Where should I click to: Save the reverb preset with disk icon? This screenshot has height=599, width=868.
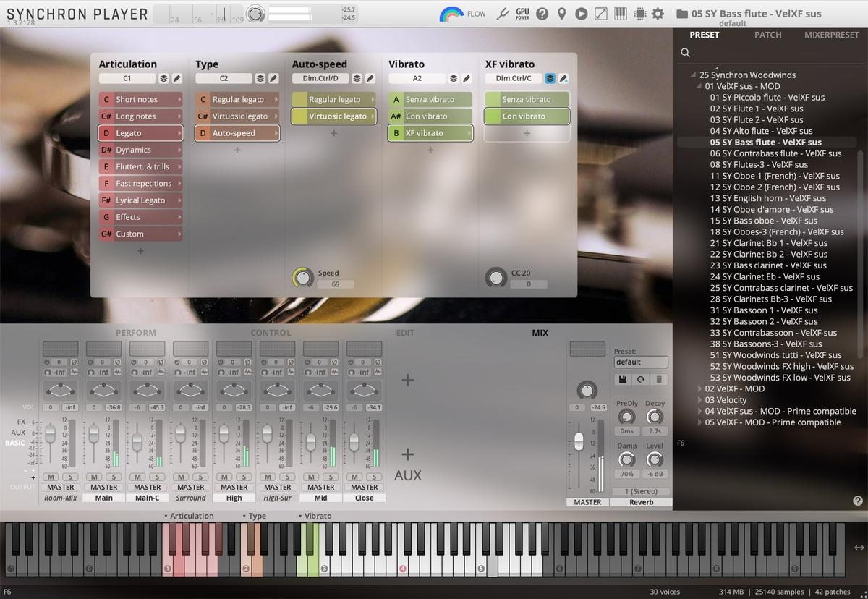[x=622, y=379]
